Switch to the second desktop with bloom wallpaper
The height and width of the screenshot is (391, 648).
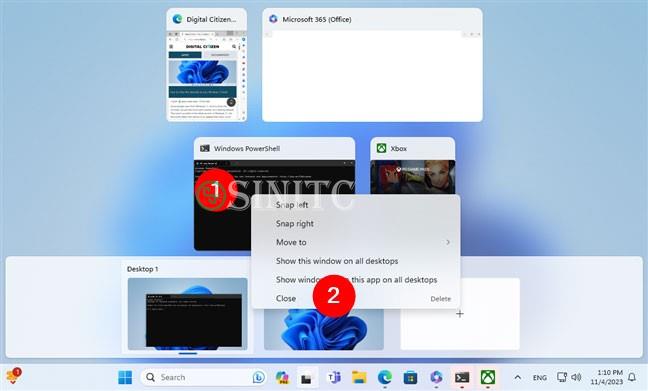pyautogui.click(x=324, y=329)
